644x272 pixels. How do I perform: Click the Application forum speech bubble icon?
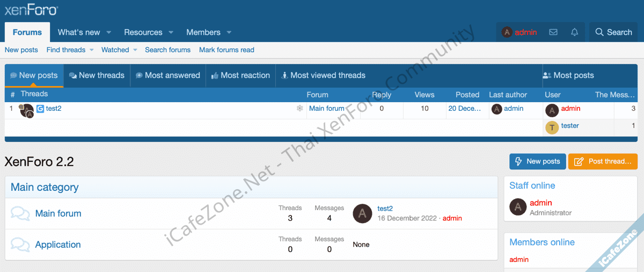point(20,245)
